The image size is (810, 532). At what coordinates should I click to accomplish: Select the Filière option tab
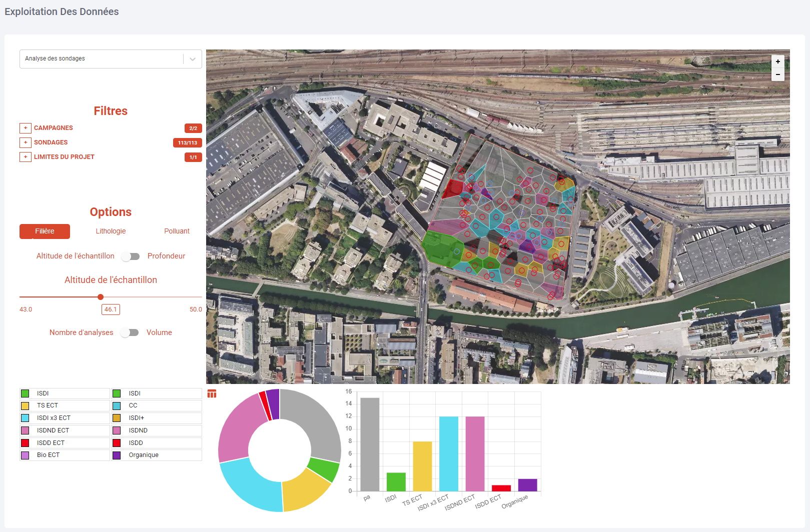point(45,231)
